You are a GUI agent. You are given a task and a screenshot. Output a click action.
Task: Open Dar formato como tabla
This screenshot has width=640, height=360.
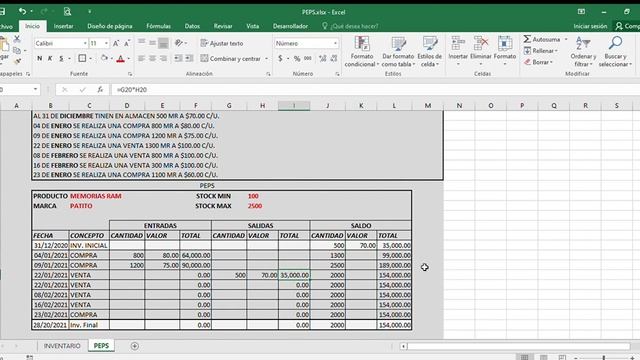(398, 51)
